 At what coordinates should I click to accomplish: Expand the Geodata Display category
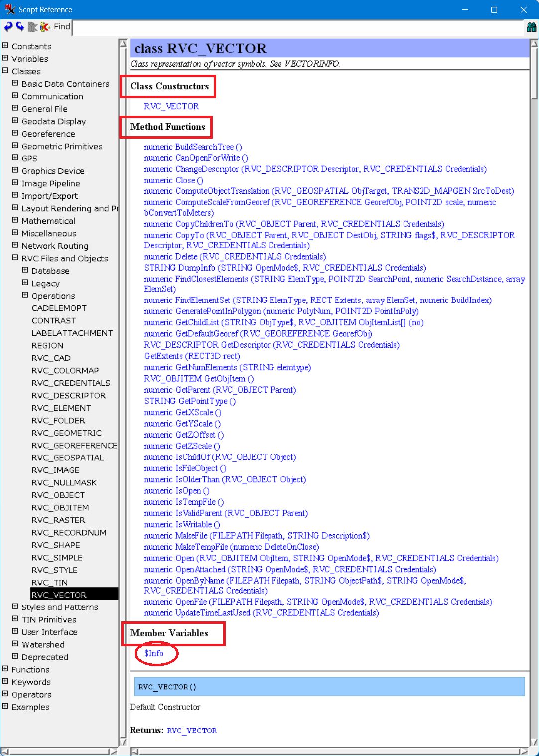[x=15, y=121]
